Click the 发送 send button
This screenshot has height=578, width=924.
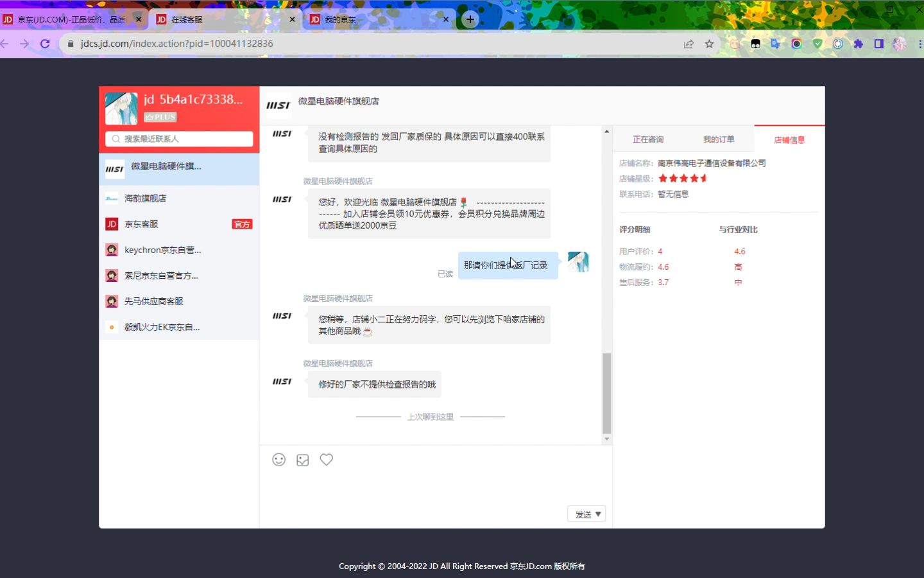[x=583, y=514]
